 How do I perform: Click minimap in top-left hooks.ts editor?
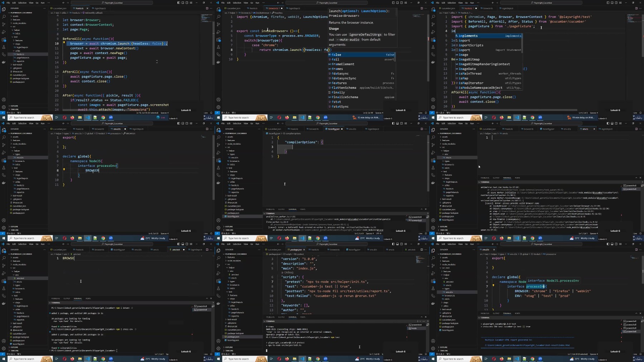point(206,19)
